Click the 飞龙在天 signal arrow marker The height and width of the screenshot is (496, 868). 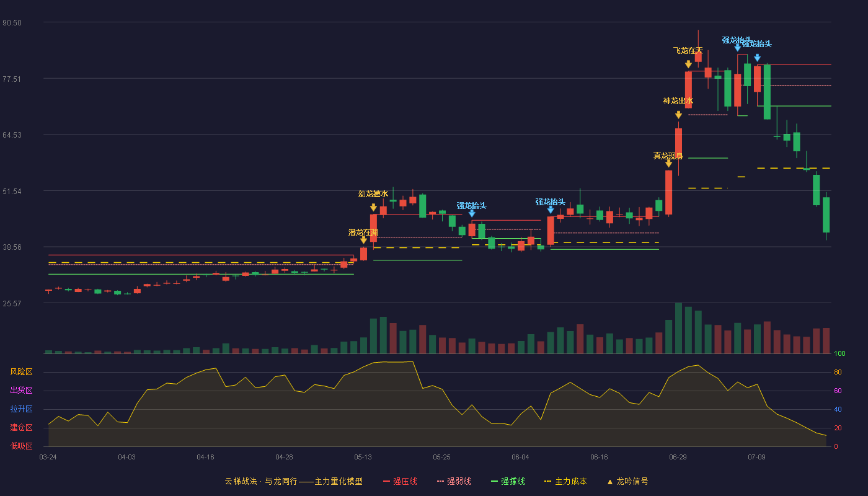[688, 64]
